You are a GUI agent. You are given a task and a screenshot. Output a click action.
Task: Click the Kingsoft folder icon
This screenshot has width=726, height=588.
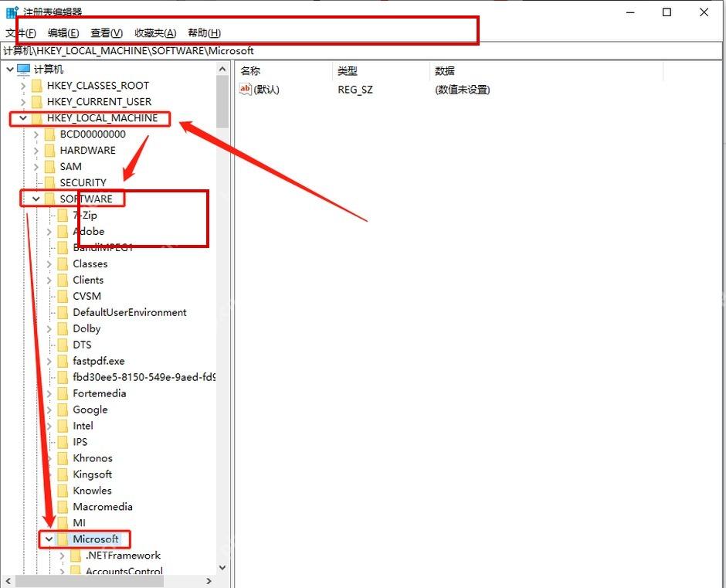coord(63,475)
